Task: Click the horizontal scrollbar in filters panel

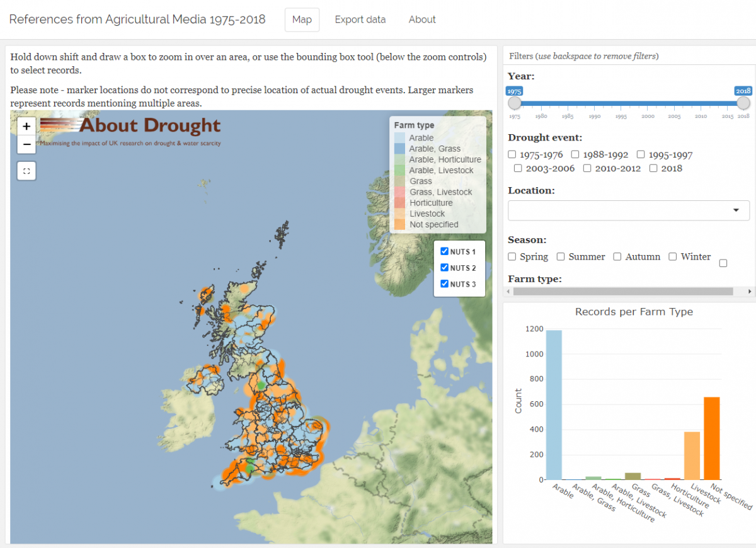Action: (x=622, y=292)
